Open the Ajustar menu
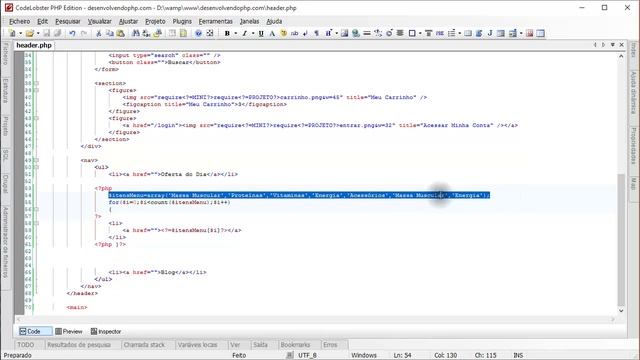 [x=128, y=21]
